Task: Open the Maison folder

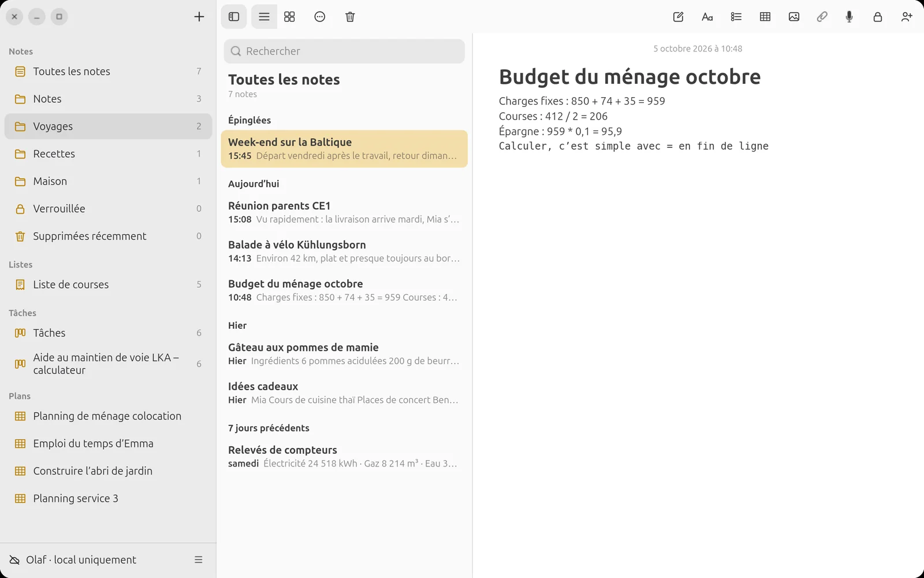Action: pos(108,181)
